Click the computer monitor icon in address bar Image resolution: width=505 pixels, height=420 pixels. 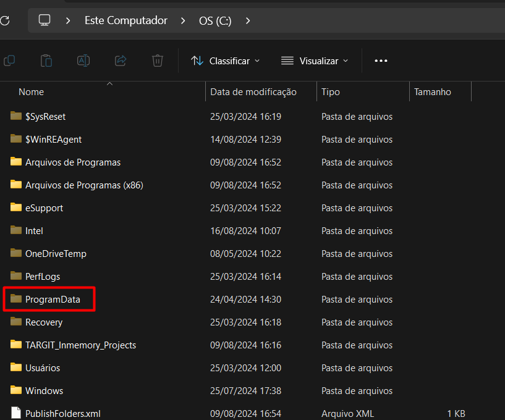pos(45,20)
